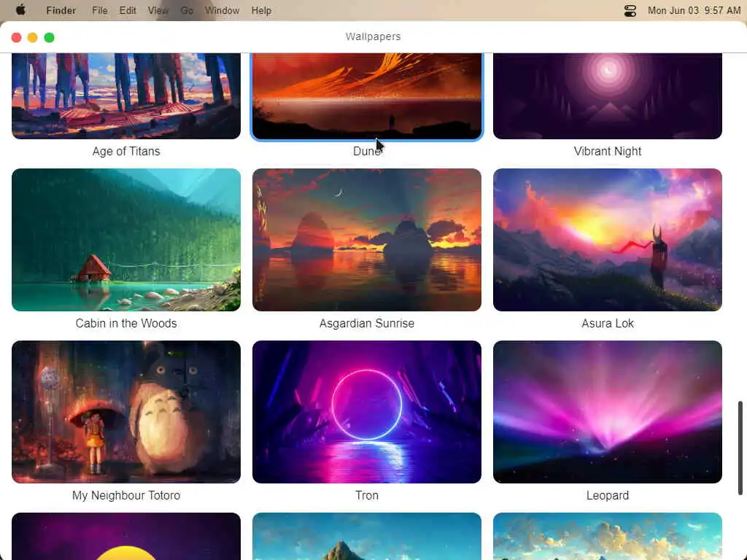Open the File menu

(99, 10)
